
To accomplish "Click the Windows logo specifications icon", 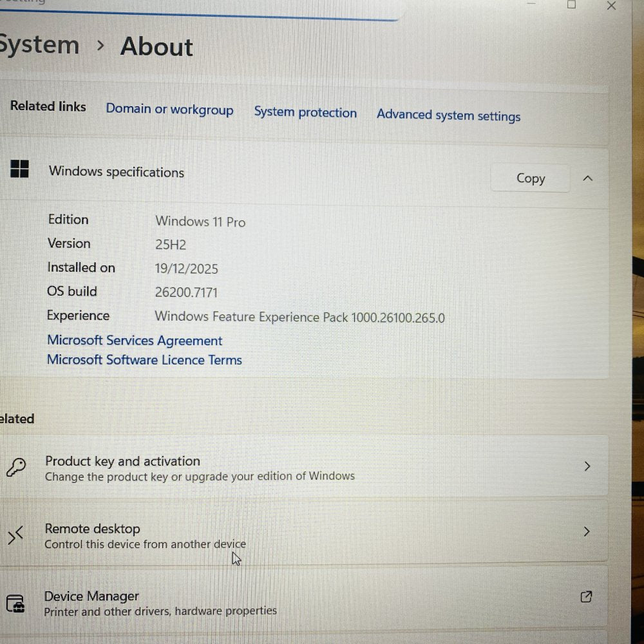I will tap(21, 169).
